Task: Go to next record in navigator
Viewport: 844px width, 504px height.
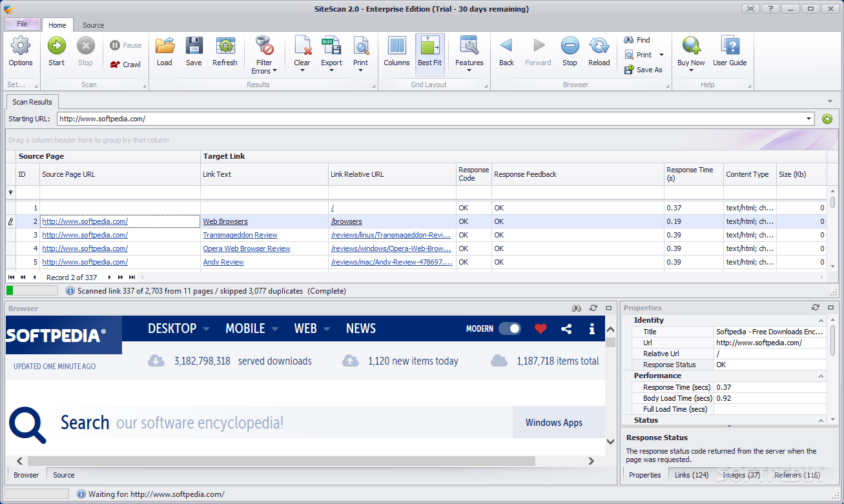Action: coord(110,277)
